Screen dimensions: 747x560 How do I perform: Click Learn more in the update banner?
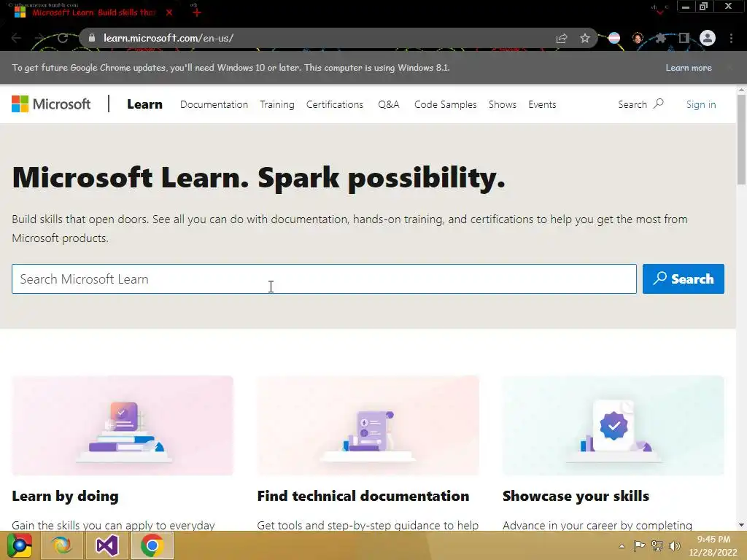[689, 68]
